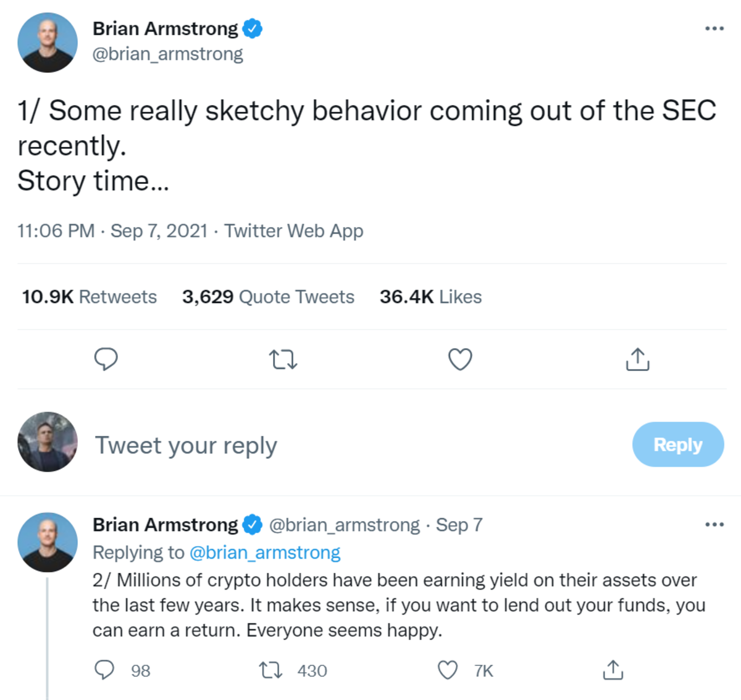Retweet the 2/ crypto holders tweet
Viewport: 741px width, 700px height.
(270, 670)
